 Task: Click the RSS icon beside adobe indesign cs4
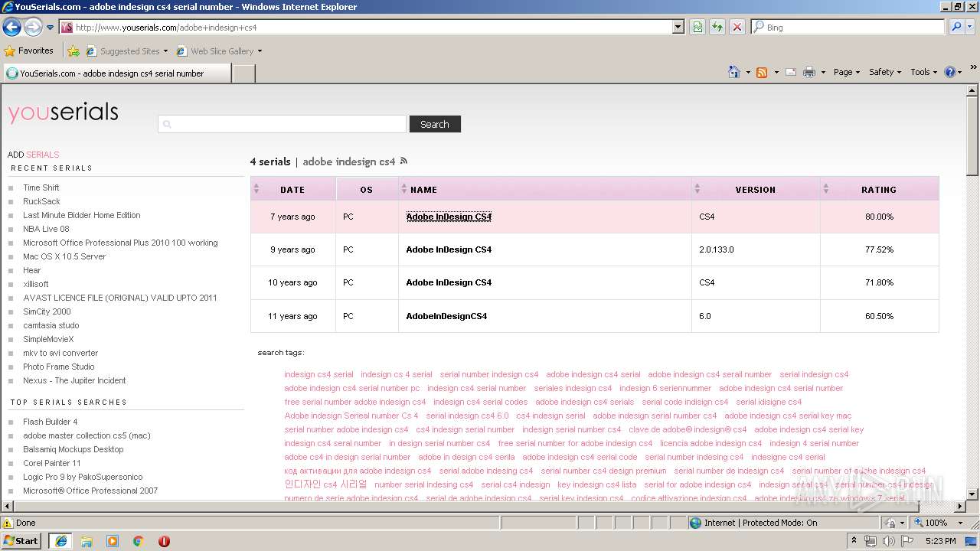(404, 161)
